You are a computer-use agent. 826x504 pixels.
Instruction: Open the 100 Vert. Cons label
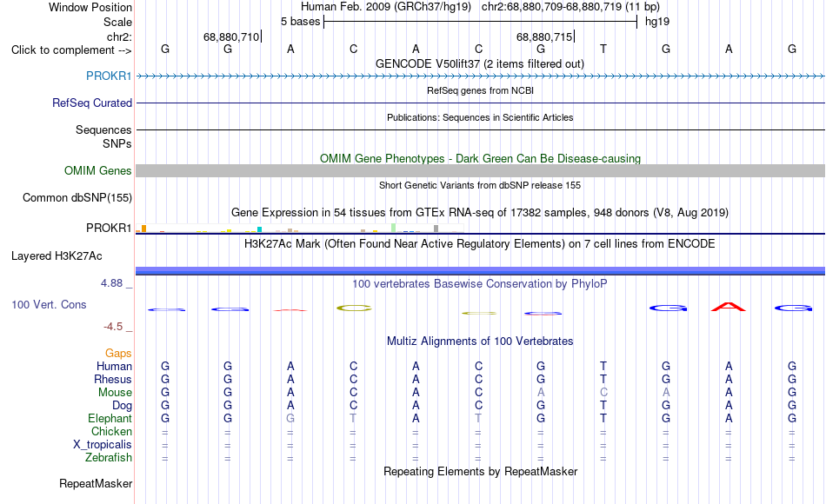point(49,304)
